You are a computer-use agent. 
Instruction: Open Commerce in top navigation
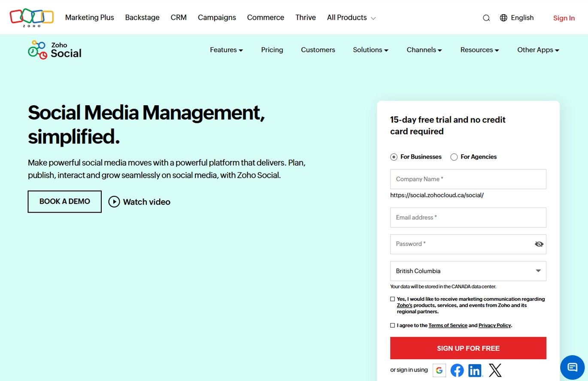click(266, 18)
